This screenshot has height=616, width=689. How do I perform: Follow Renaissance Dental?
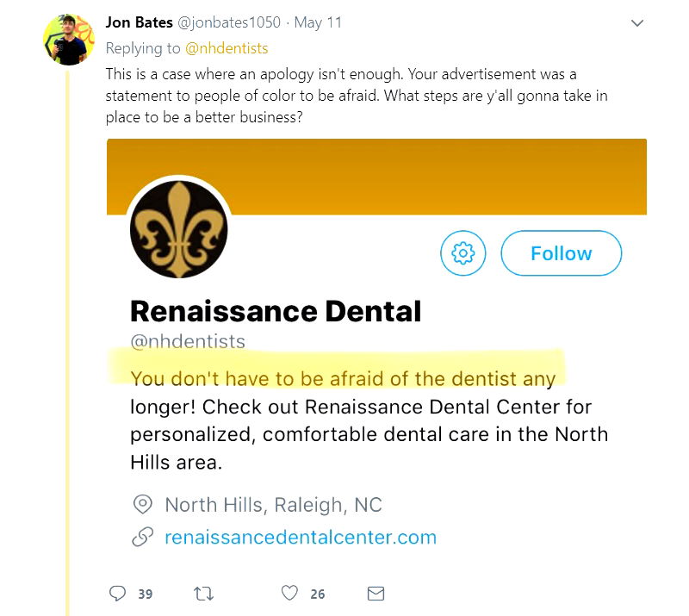pyautogui.click(x=561, y=252)
